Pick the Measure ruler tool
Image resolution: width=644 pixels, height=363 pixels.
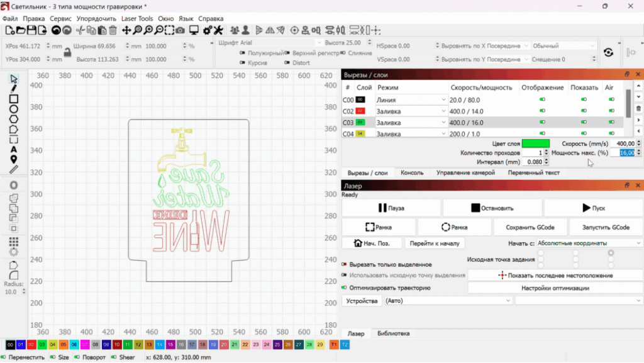tap(14, 169)
